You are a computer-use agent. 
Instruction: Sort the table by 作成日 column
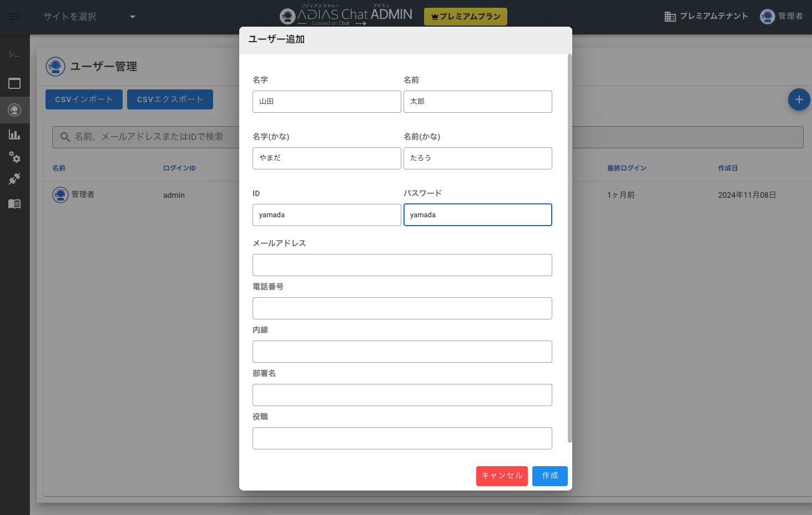tap(728, 168)
